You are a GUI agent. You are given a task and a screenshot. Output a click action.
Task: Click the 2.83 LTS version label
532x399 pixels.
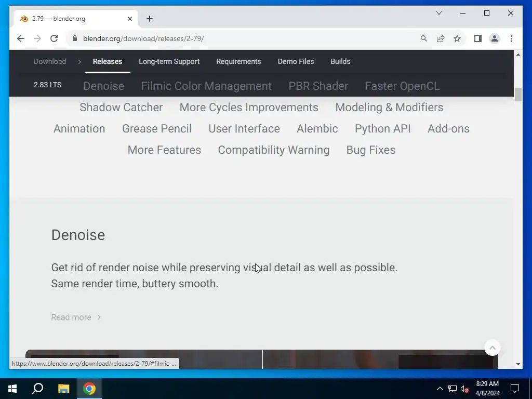tap(47, 85)
